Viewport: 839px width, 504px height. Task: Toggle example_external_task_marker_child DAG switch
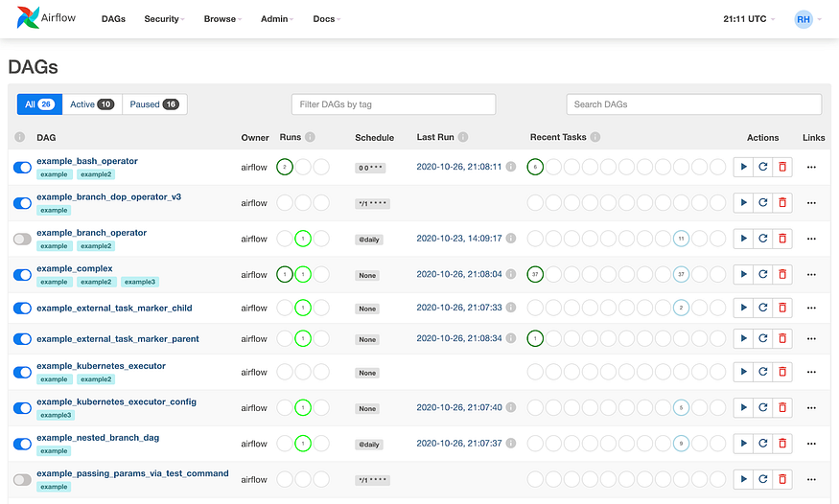point(22,308)
